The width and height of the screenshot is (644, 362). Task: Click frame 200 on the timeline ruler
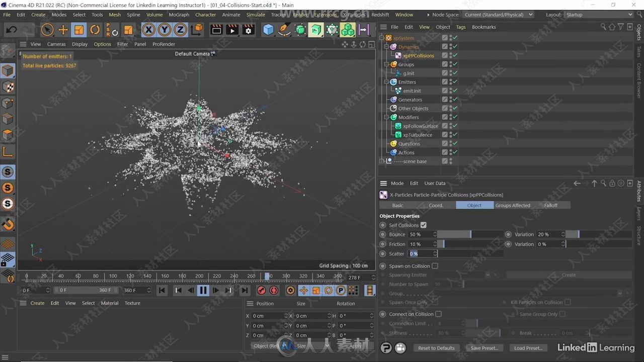(x=199, y=276)
